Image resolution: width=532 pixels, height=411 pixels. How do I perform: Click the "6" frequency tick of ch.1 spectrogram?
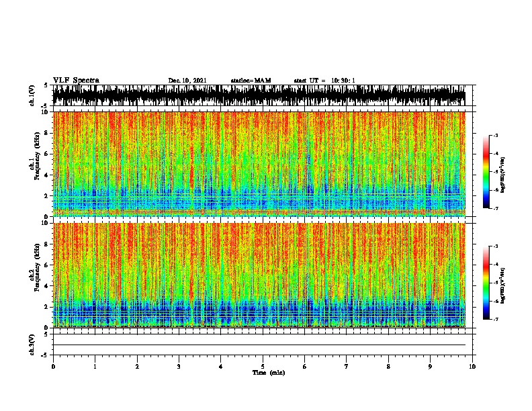coord(48,154)
